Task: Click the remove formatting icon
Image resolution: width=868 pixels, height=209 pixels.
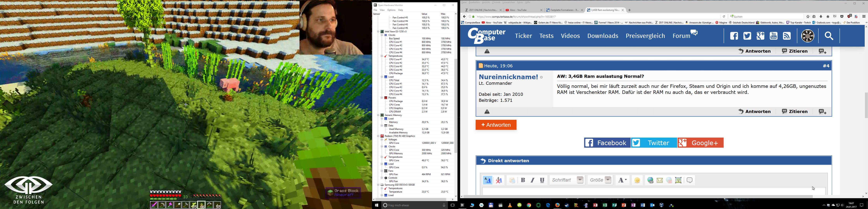Action: [x=499, y=180]
